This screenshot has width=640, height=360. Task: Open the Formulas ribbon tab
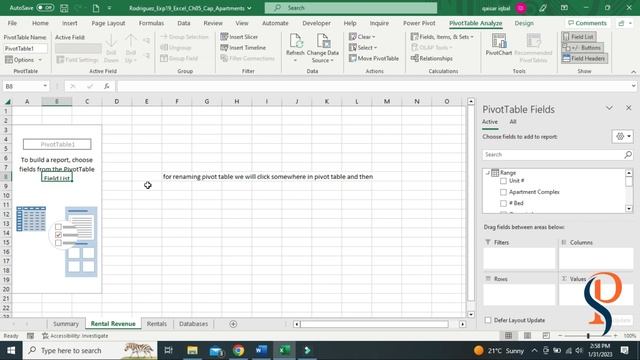pyautogui.click(x=151, y=23)
